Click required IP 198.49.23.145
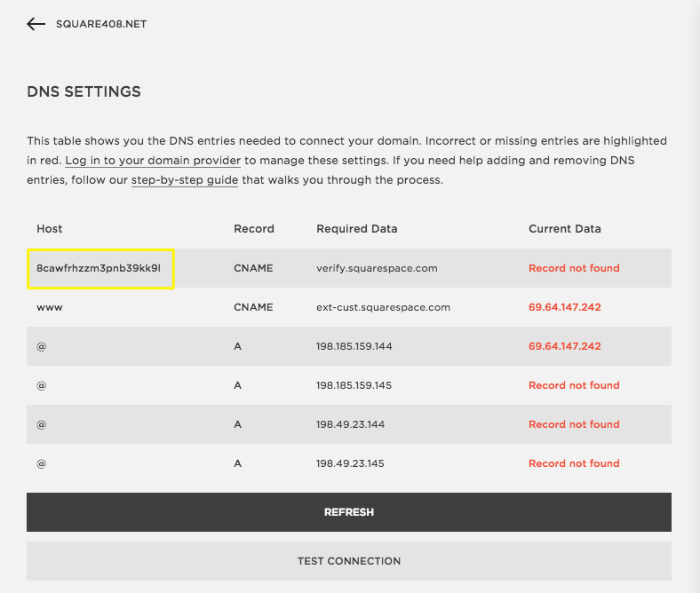The height and width of the screenshot is (593, 700). (x=349, y=463)
